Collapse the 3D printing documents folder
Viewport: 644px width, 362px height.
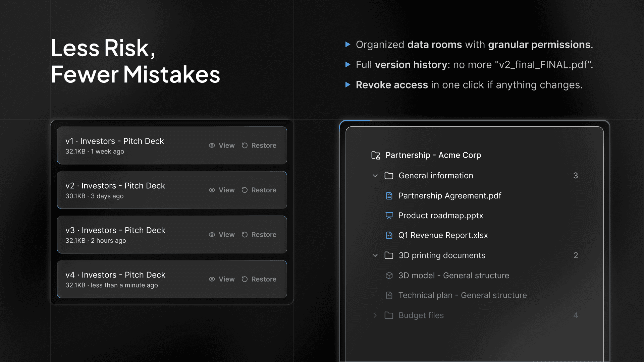[375, 255]
